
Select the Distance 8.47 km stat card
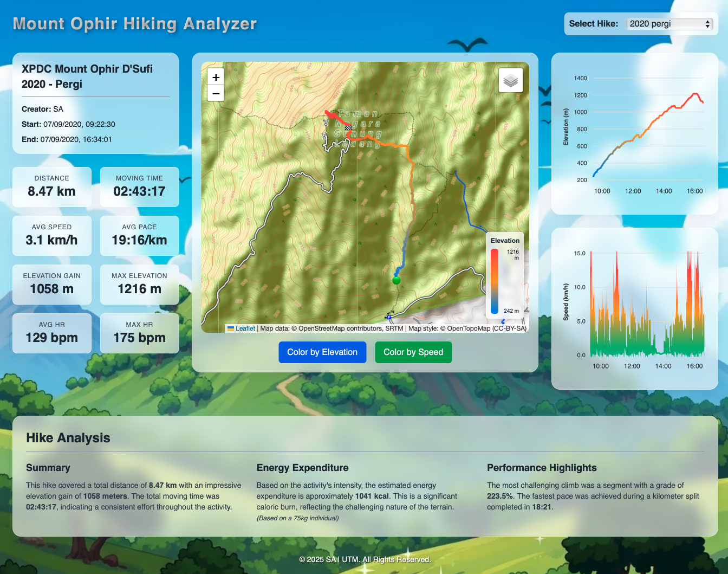(52, 186)
